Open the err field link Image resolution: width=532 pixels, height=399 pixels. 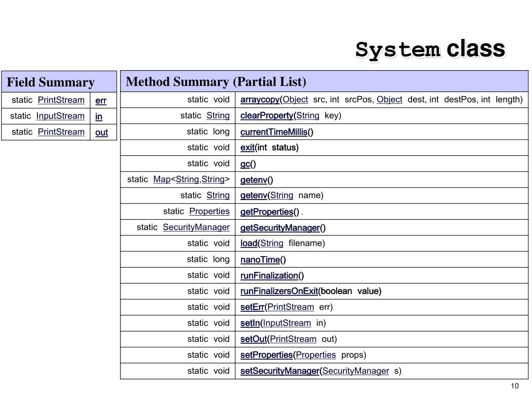click(101, 101)
